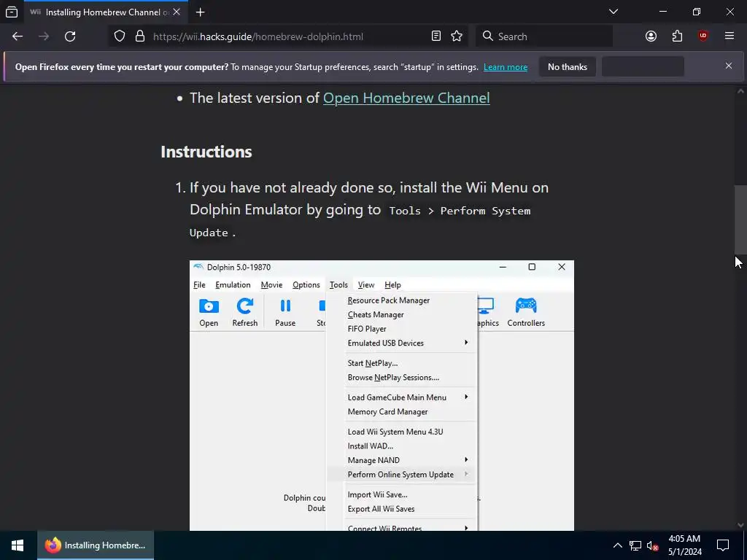Dismiss startup prompt with No thanks
Screen dimensions: 747x560
[x=568, y=66]
